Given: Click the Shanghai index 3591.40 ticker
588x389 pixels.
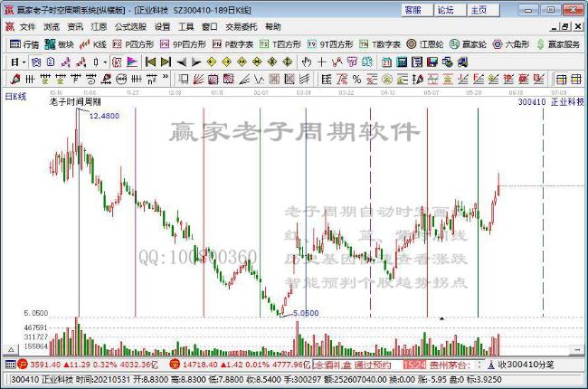Looking at the screenshot, I should [88, 365].
